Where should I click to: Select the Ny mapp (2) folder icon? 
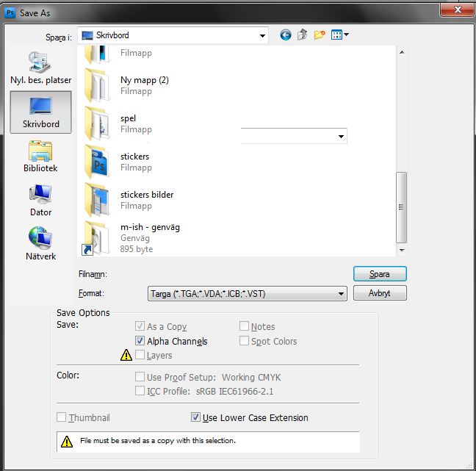tap(97, 85)
